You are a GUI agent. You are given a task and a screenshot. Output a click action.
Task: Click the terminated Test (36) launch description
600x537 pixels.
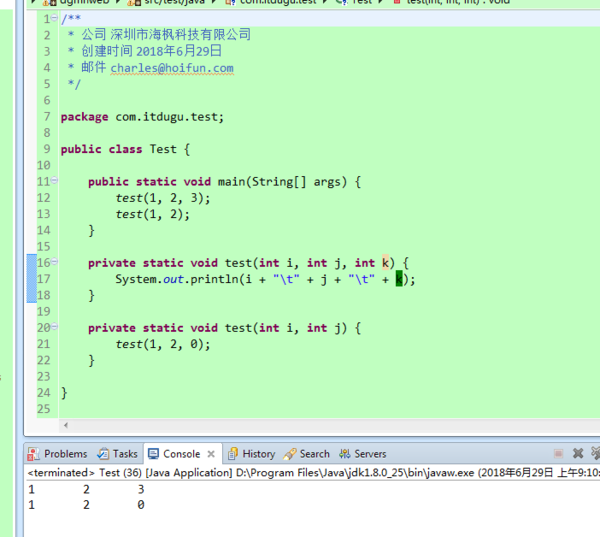(312, 473)
